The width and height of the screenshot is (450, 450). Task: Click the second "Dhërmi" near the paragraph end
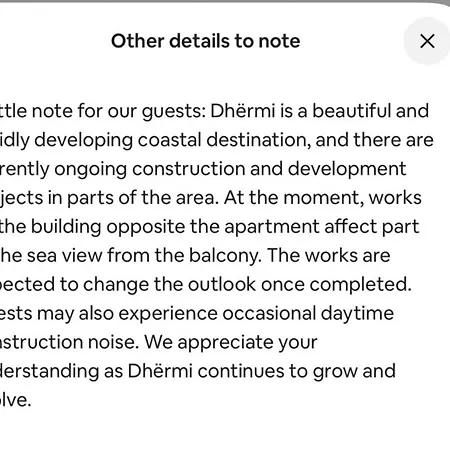click(x=160, y=371)
